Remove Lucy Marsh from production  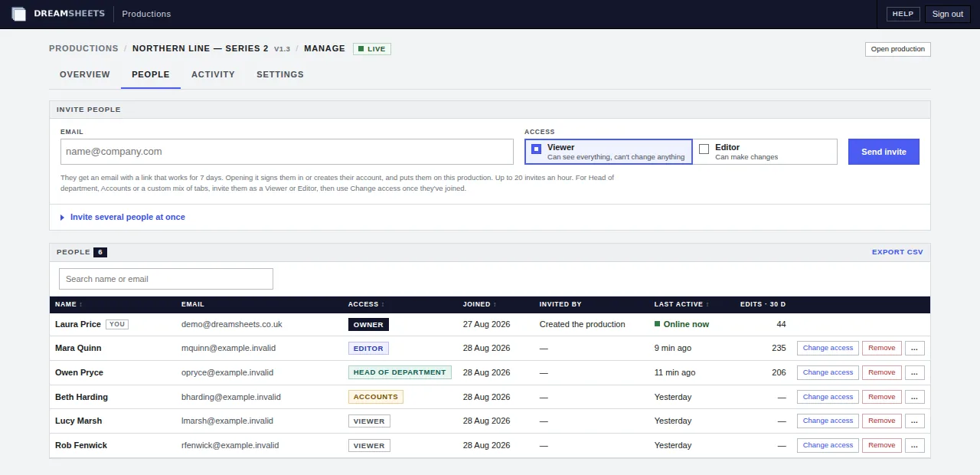[881, 421]
